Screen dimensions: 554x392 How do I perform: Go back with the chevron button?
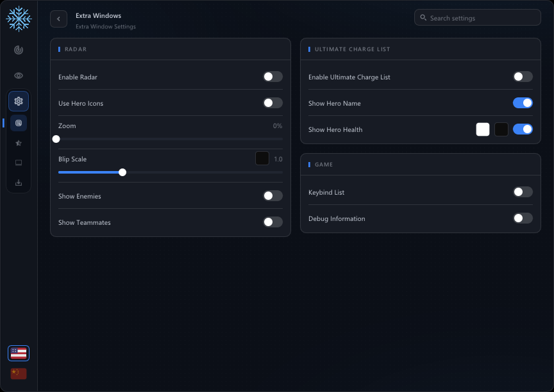[58, 19]
